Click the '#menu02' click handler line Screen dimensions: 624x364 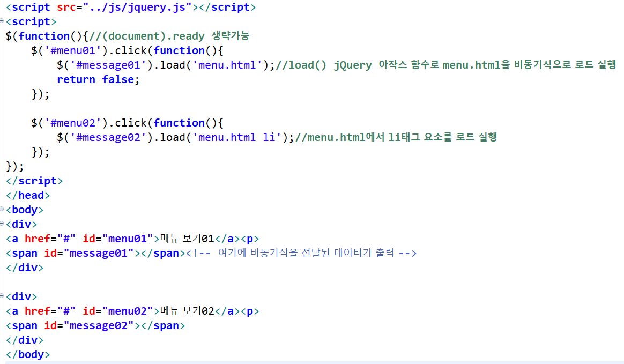[x=128, y=123]
